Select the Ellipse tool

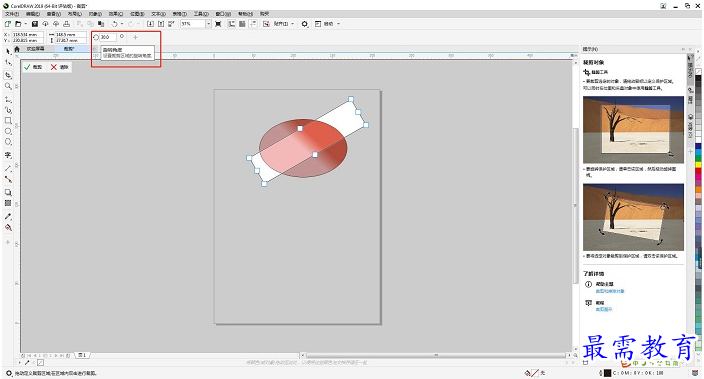pos(8,131)
